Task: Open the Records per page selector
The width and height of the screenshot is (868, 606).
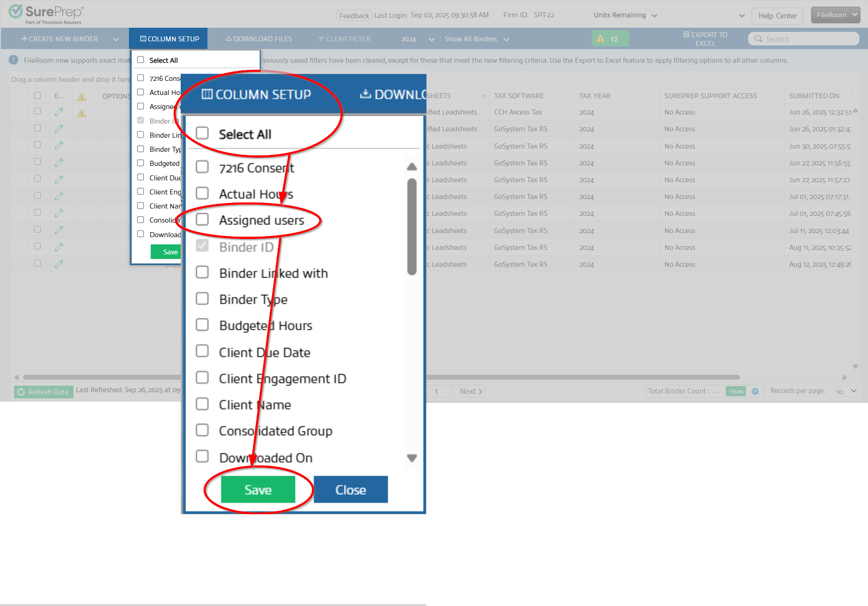Action: (845, 391)
